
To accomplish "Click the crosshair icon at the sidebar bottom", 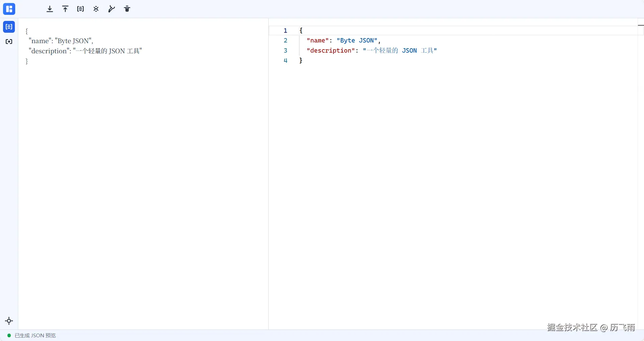I will pos(9,321).
